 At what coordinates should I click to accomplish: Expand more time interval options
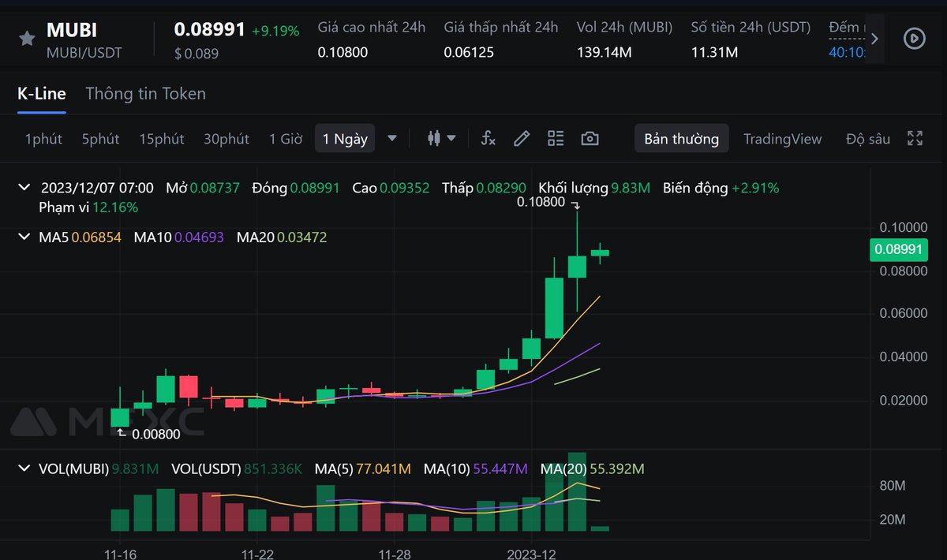click(x=392, y=138)
